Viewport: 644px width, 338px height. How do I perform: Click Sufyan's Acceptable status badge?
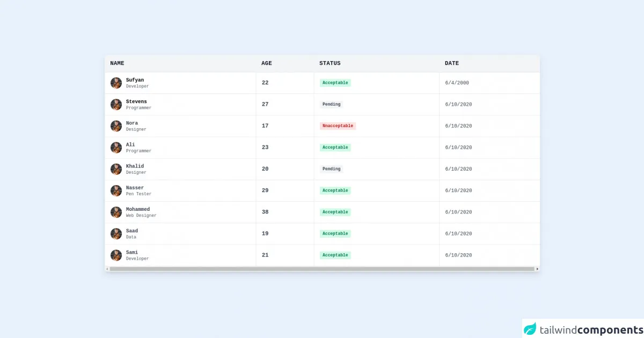(x=335, y=83)
